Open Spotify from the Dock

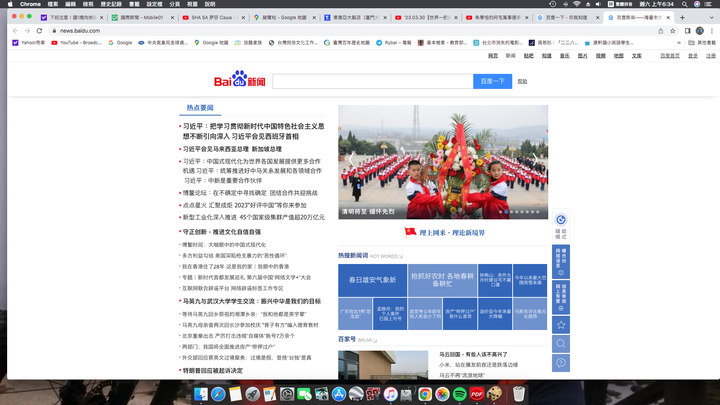pos(459,394)
